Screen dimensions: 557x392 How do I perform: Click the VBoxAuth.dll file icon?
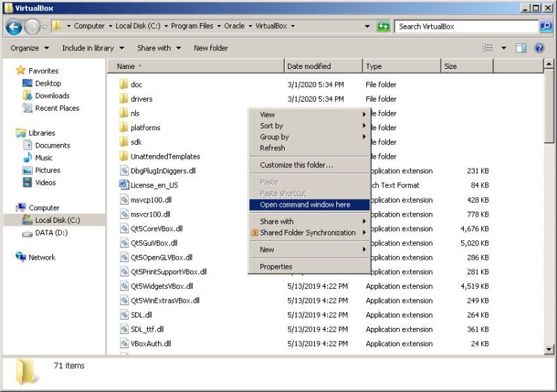[x=124, y=343]
